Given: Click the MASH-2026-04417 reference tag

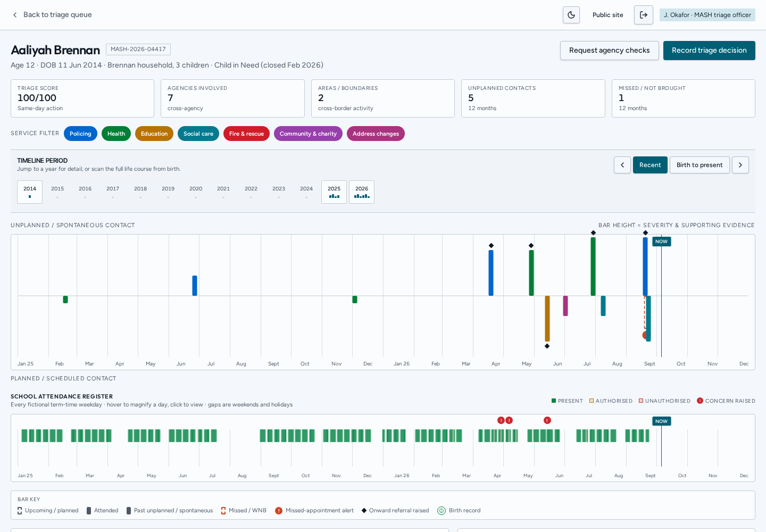Looking at the screenshot, I should tap(138, 49).
